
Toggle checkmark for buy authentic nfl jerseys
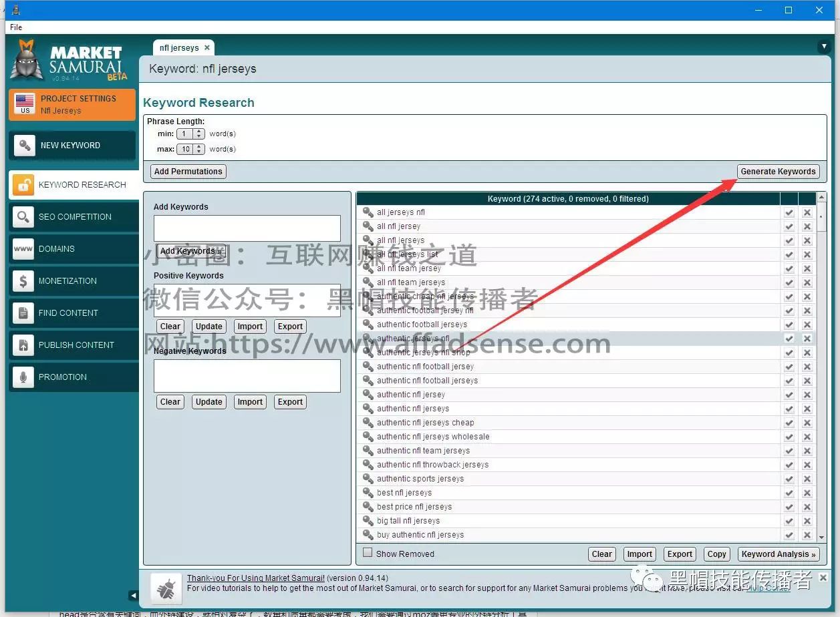pos(789,535)
